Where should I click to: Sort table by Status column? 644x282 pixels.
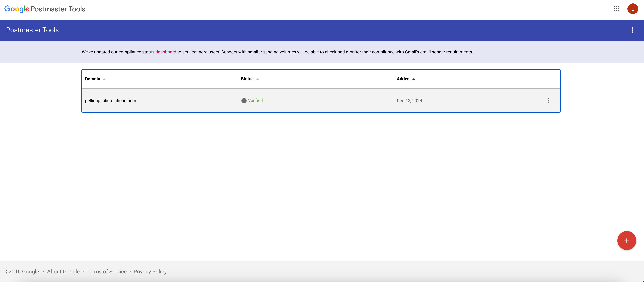coord(250,79)
